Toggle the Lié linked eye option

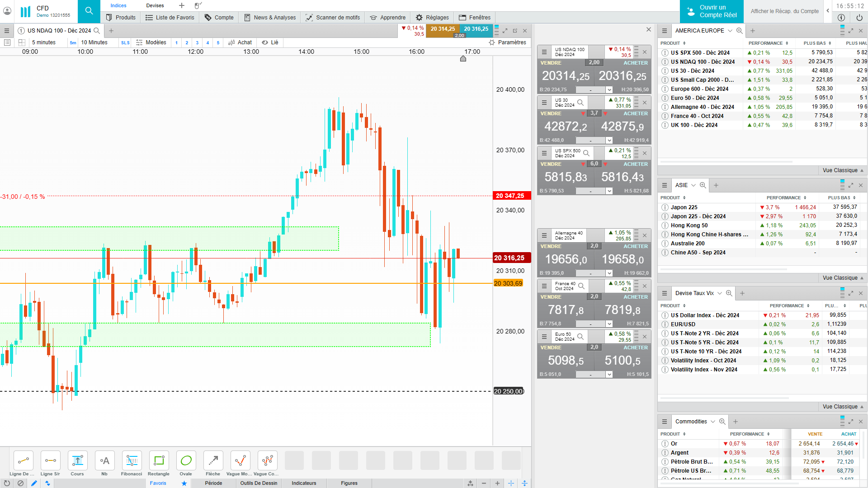[x=270, y=42]
